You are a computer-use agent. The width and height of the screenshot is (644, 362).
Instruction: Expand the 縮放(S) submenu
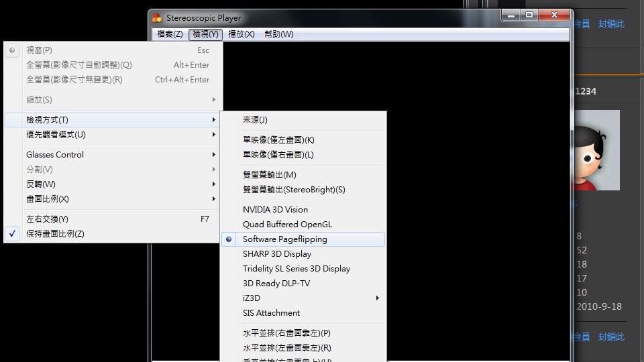pos(113,100)
